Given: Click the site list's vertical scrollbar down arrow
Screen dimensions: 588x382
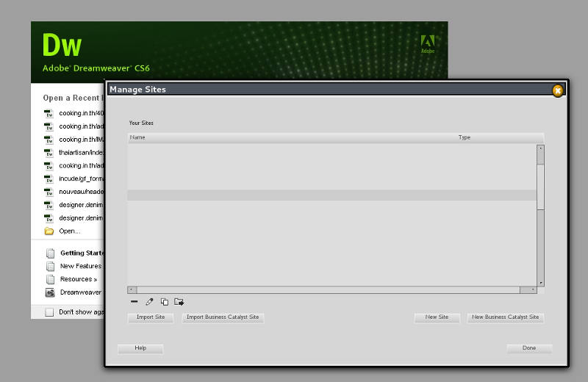Looking at the screenshot, I should (x=540, y=283).
